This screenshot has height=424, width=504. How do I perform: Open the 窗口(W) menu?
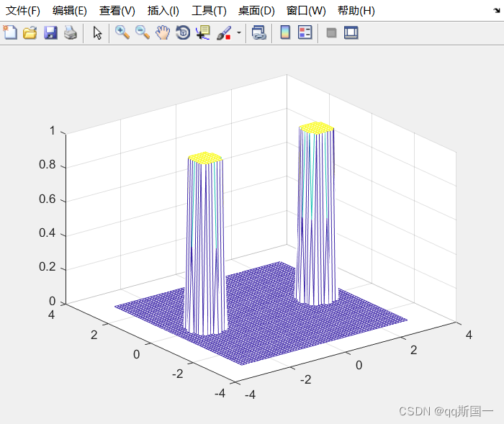click(306, 11)
